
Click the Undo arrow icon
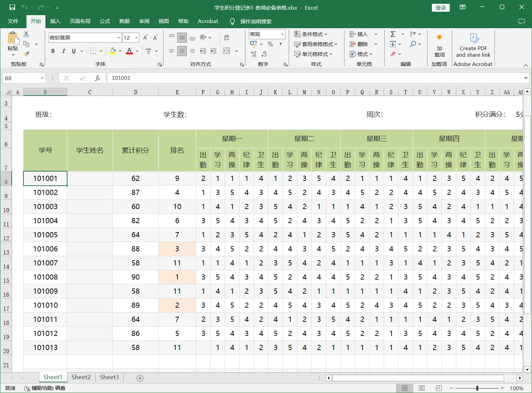[24, 7]
